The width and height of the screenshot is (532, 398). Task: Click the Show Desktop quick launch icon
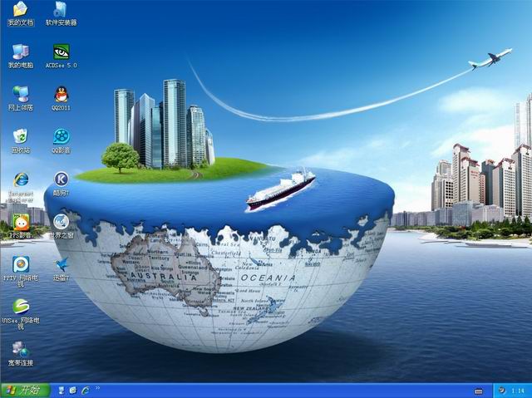pyautogui.click(x=62, y=391)
